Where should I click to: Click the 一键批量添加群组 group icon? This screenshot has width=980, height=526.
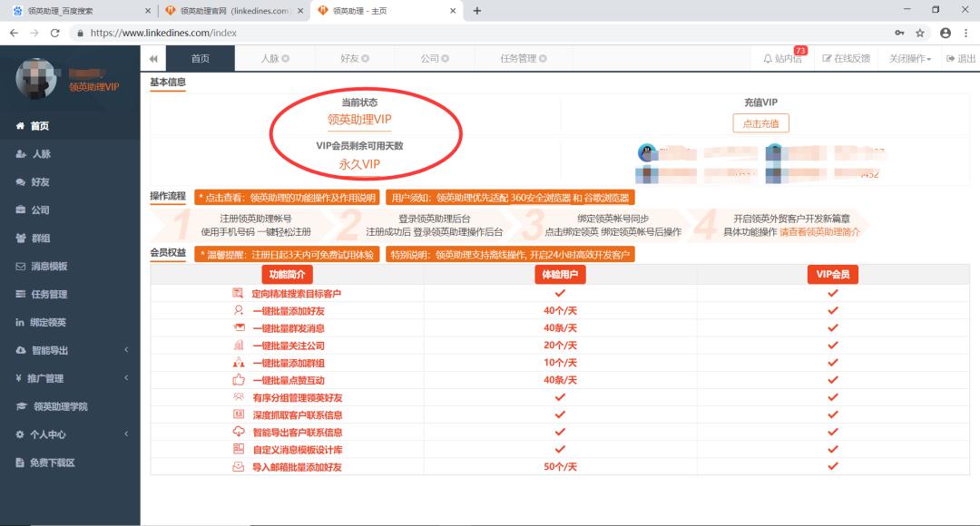coord(239,363)
